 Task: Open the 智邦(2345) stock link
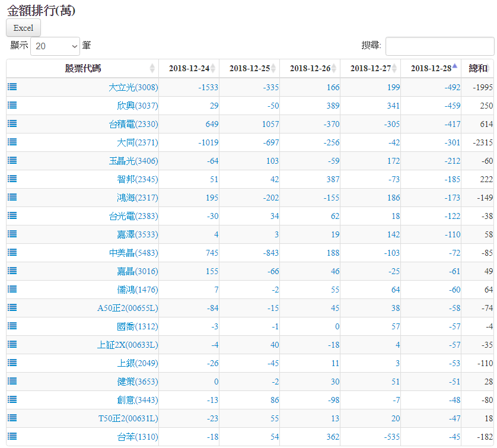pyautogui.click(x=138, y=179)
